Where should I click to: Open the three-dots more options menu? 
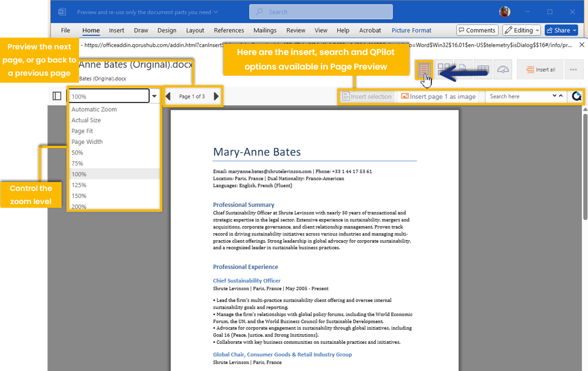coord(573,69)
